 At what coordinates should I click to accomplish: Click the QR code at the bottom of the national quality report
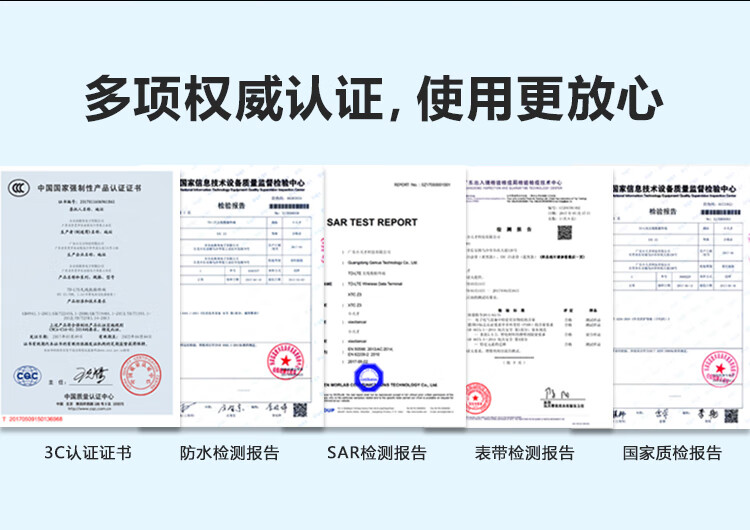click(731, 416)
